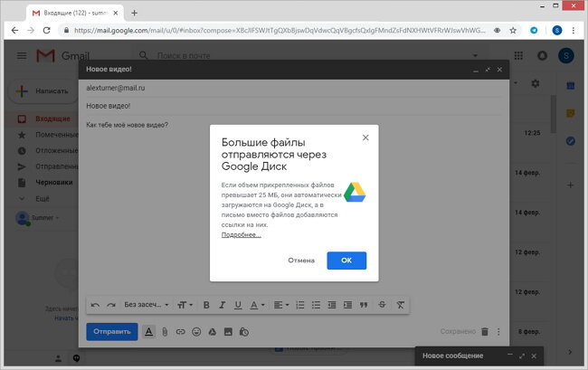Decrease indent in formatting bar
Viewport: 588px width, 370px height.
331,305
